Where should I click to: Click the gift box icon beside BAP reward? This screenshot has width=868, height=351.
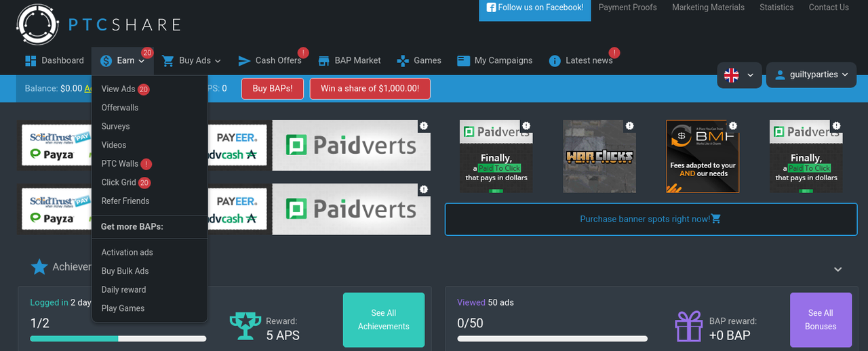coord(688,326)
